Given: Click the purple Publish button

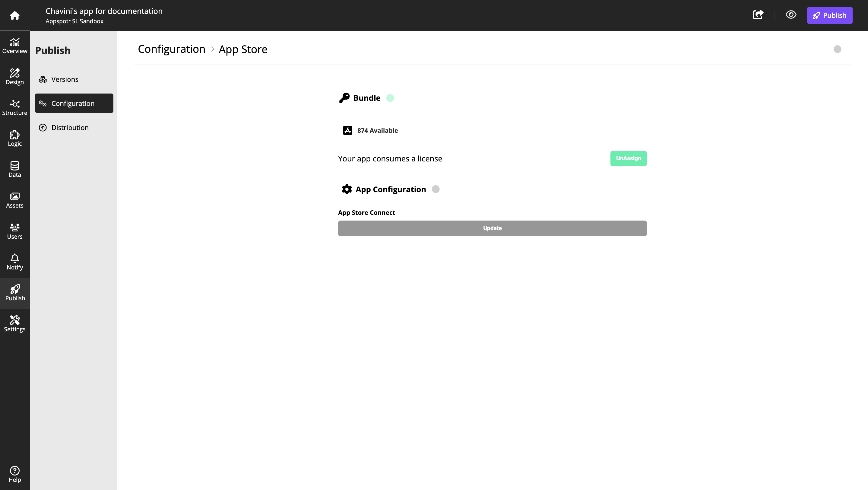Looking at the screenshot, I should tap(830, 15).
